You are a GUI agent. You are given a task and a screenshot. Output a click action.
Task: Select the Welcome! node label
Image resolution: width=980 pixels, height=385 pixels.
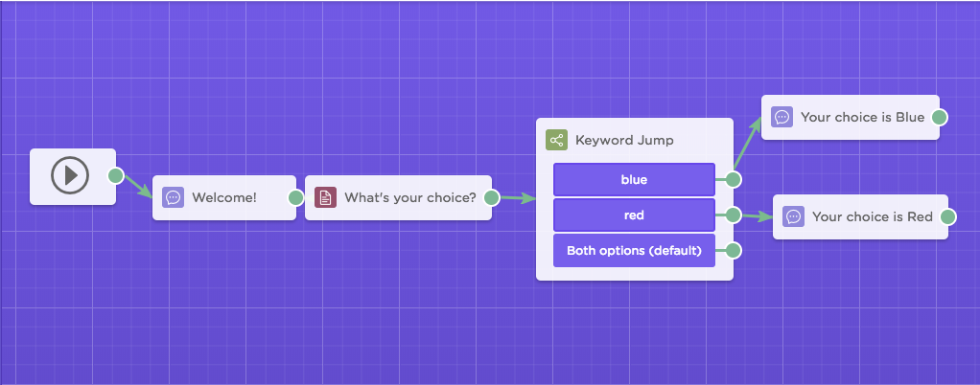223,198
